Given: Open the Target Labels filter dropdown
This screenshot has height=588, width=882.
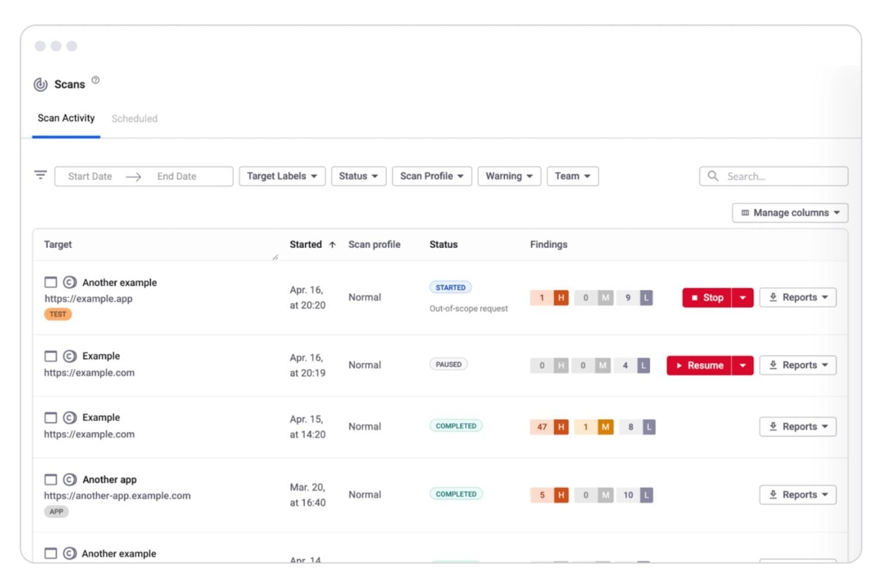Looking at the screenshot, I should click(x=282, y=176).
